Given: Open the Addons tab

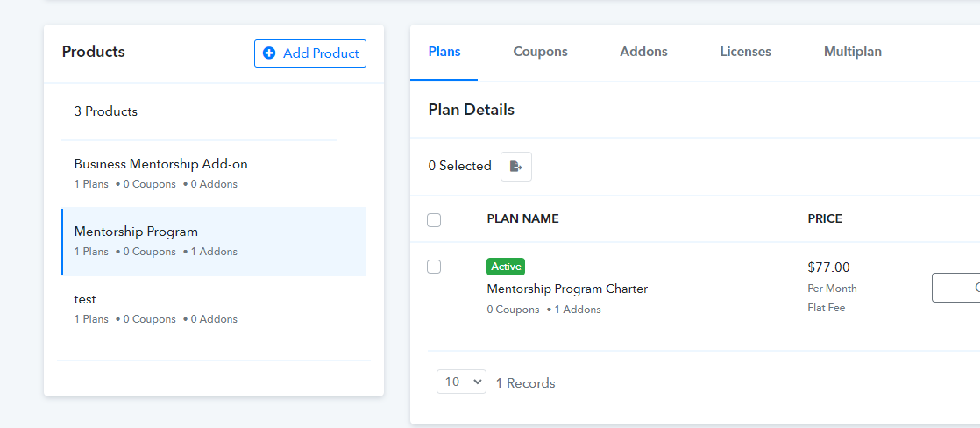Looking at the screenshot, I should (x=643, y=52).
